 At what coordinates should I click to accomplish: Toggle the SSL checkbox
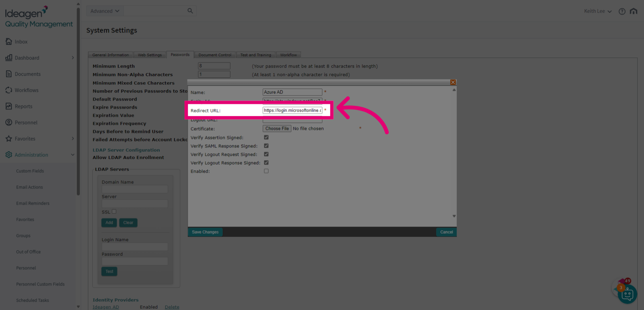[x=114, y=211]
